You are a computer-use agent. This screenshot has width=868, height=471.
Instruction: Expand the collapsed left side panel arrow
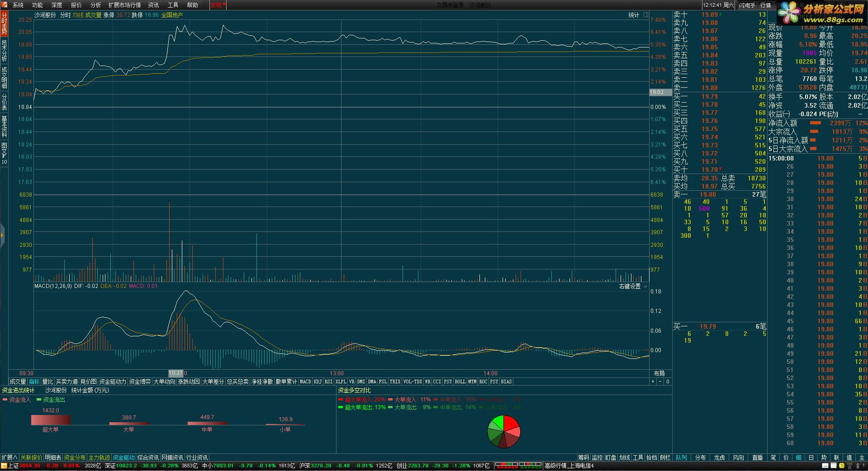click(x=2, y=235)
